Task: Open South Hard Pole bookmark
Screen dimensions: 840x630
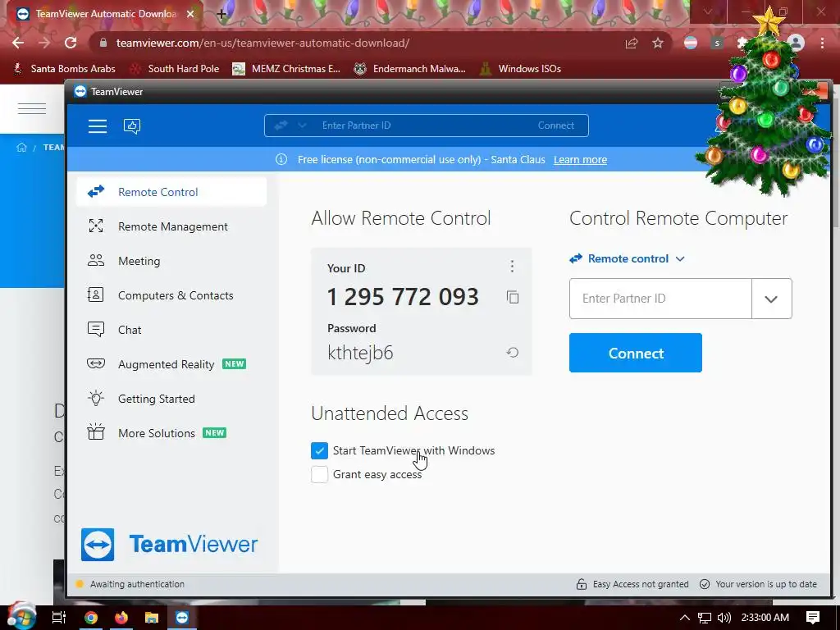Action: coord(175,69)
